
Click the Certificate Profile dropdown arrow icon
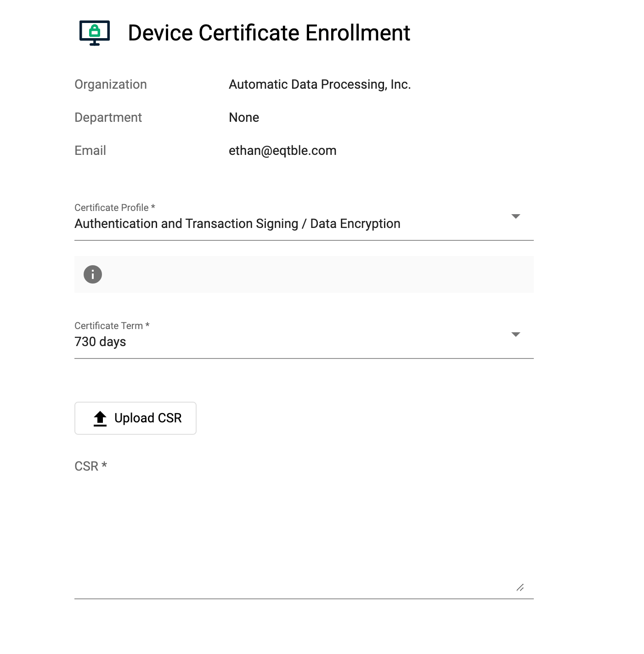click(x=516, y=216)
